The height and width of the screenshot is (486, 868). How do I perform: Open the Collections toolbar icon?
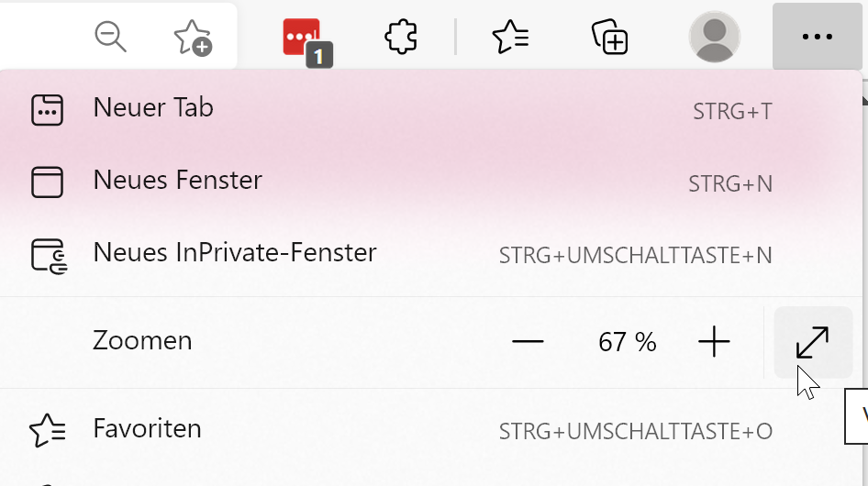pos(609,38)
